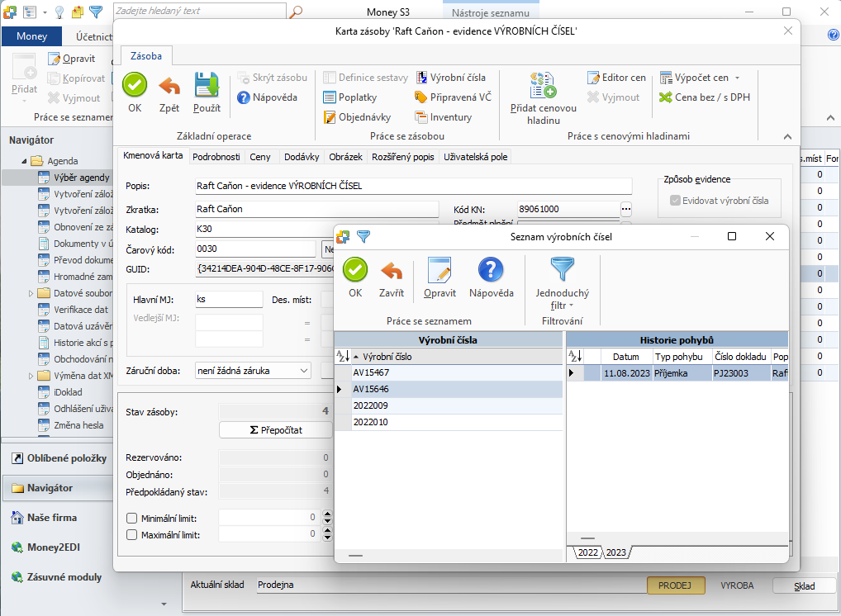Screen dimensions: 841x616
Task: Click the Jednoduchý filtr funnel icon
Action: pos(562,268)
